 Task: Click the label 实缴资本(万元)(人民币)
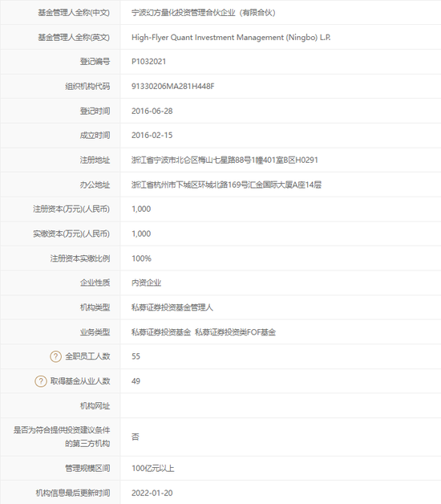point(71,234)
